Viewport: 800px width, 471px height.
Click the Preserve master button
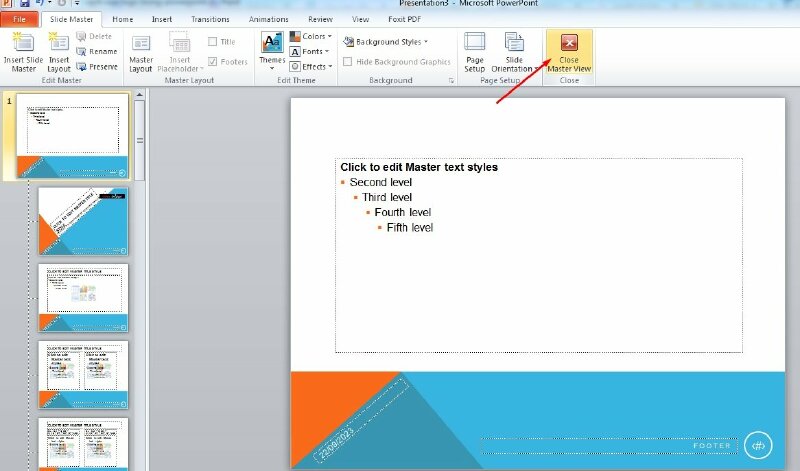[96, 67]
